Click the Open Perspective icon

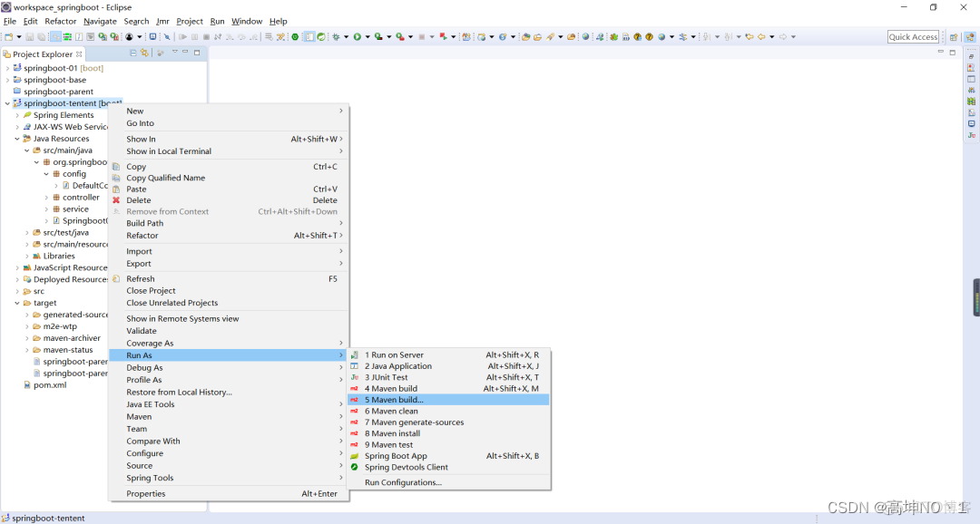954,37
